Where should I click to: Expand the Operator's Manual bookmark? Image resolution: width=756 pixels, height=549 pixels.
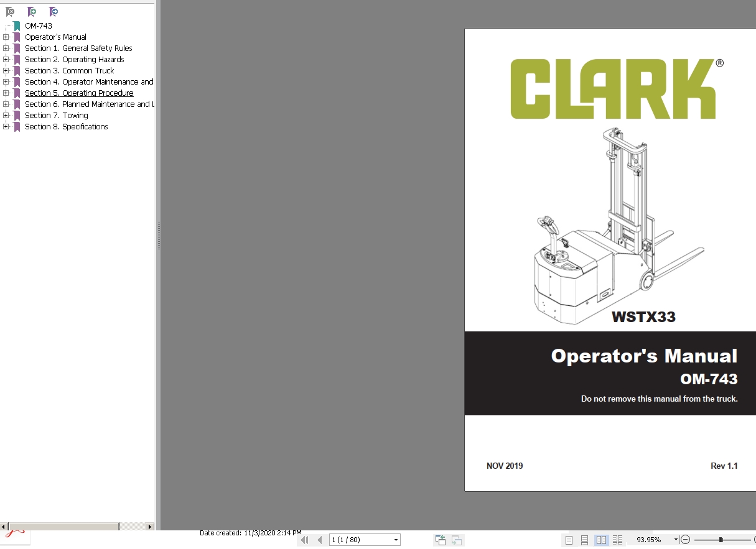6,37
